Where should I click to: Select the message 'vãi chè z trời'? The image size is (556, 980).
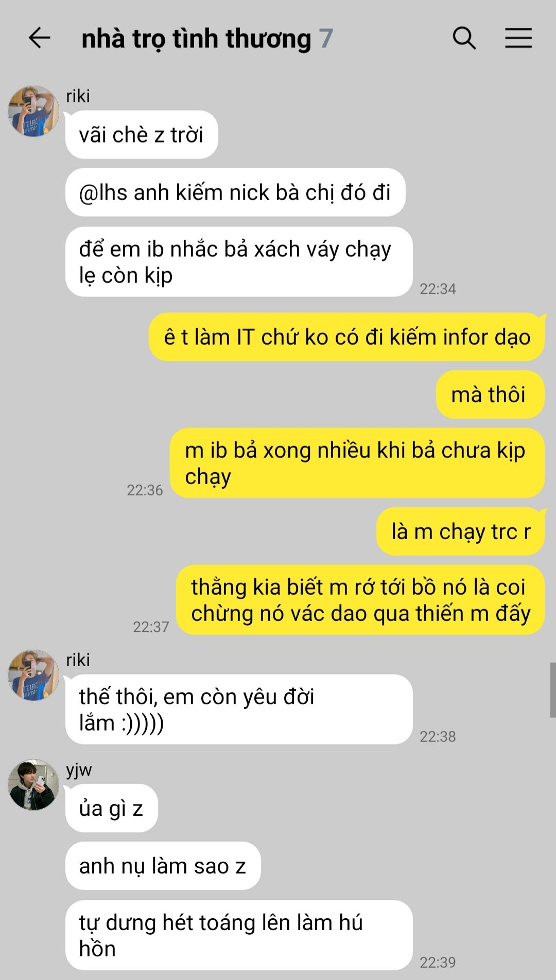coord(142,135)
